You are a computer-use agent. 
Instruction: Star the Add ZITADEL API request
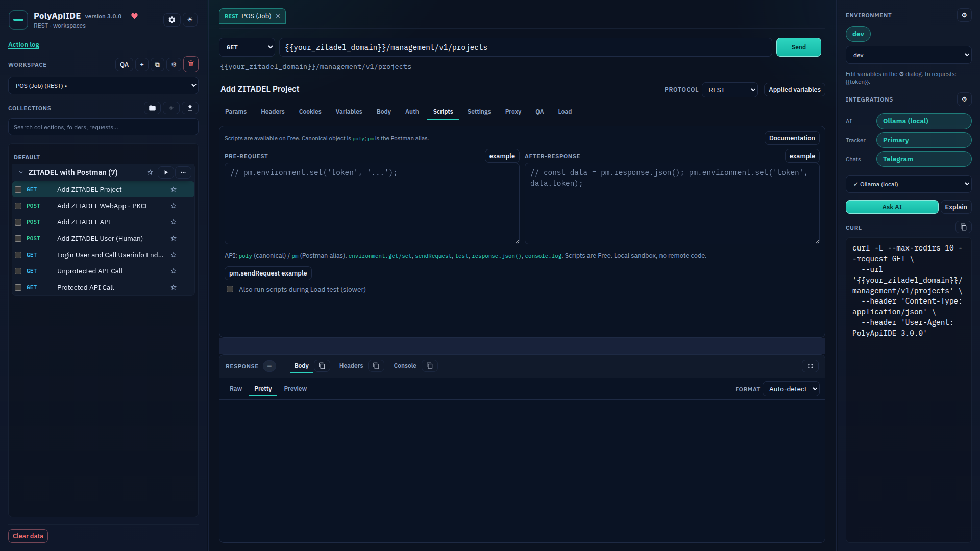tap(174, 222)
